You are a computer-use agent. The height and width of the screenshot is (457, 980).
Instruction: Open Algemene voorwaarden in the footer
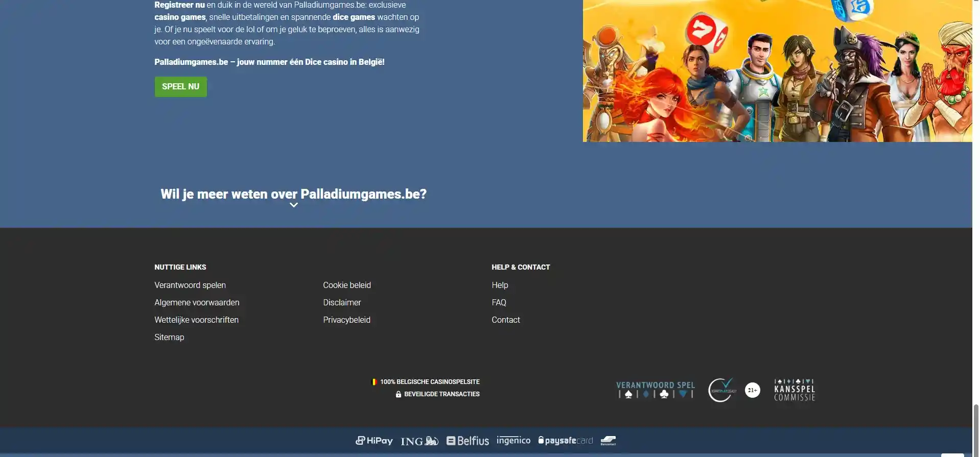[197, 302]
